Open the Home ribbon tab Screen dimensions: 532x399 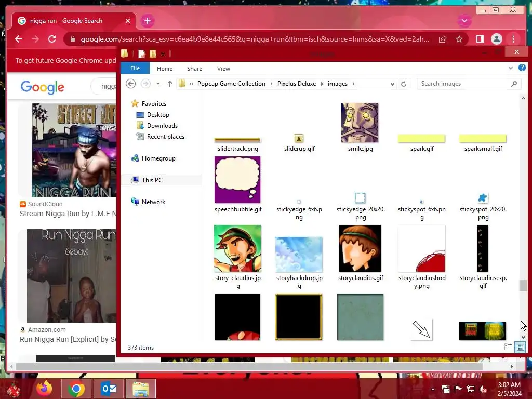165,69
